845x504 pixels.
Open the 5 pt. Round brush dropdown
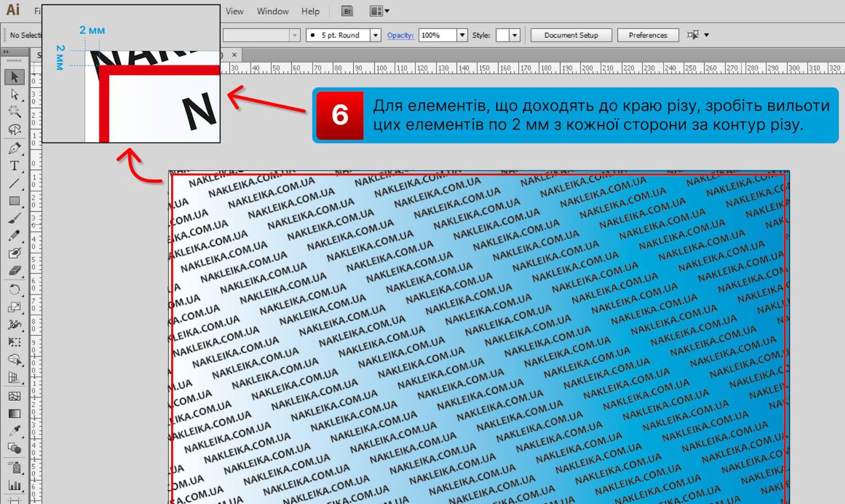[x=375, y=35]
